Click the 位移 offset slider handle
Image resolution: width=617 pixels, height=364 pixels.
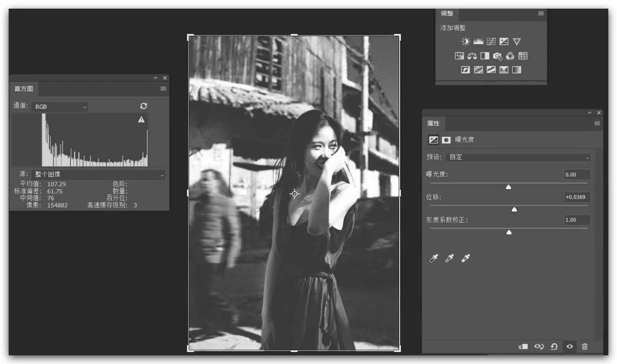point(514,209)
